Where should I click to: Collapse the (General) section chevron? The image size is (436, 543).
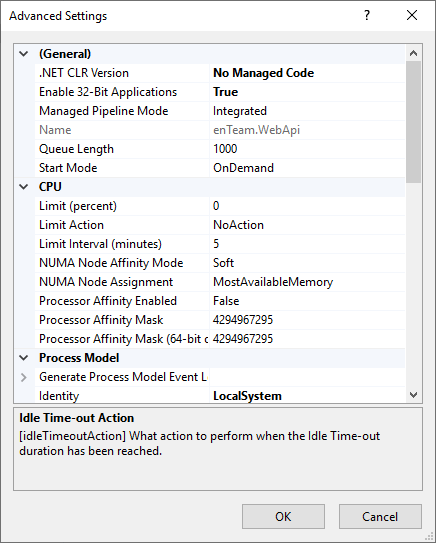click(x=24, y=54)
